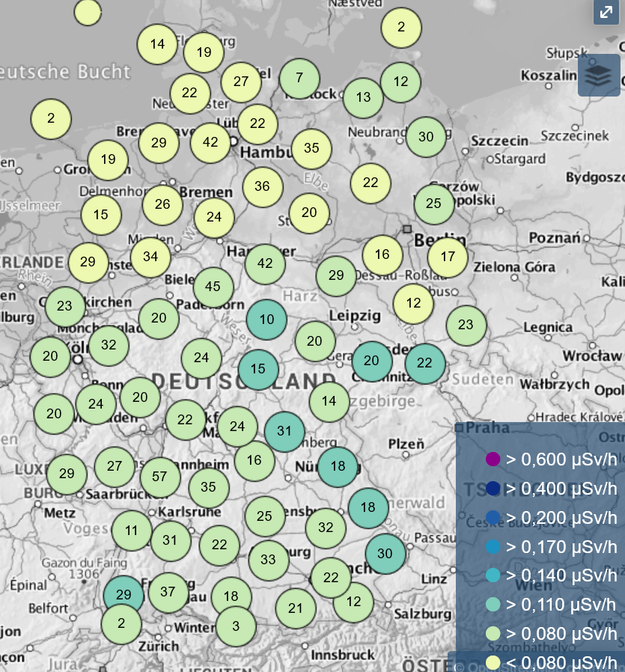This screenshot has width=625, height=672.
Task: Select the teal cluster 29 near Freiburg
Action: point(124,595)
